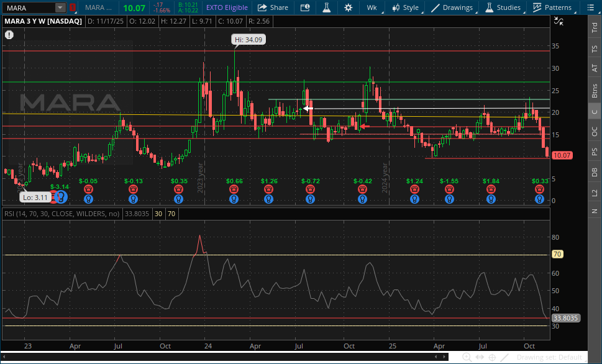Open the Drawings dropdown
The image size is (602, 364).
coord(452,7)
